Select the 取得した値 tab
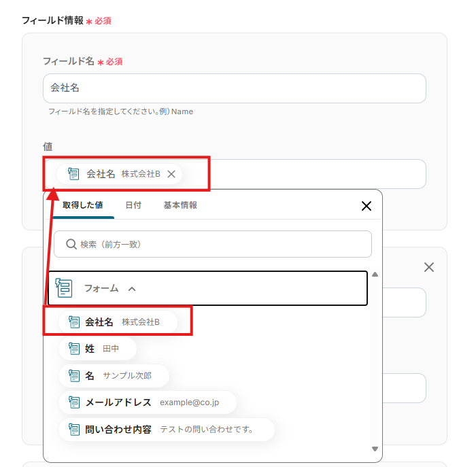The width and height of the screenshot is (476, 467). coord(83,205)
